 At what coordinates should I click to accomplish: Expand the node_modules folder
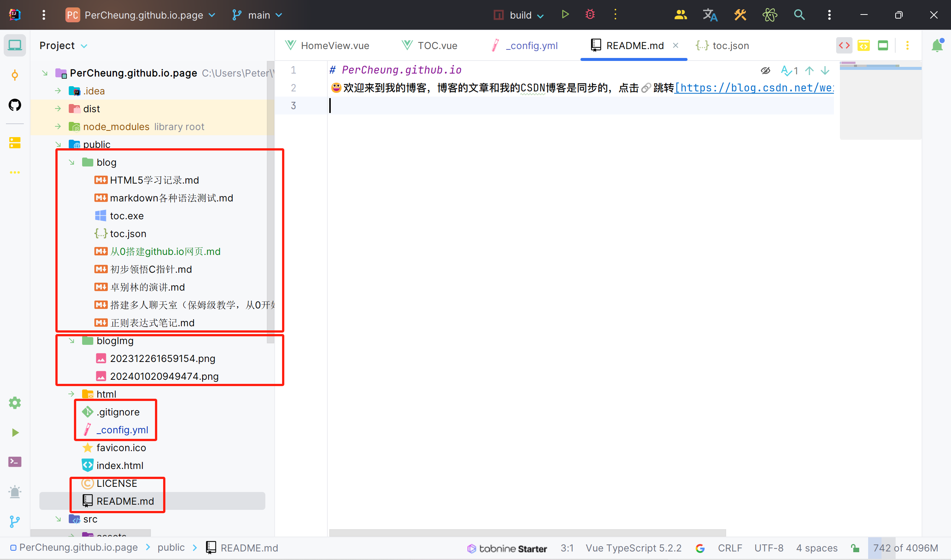58,126
